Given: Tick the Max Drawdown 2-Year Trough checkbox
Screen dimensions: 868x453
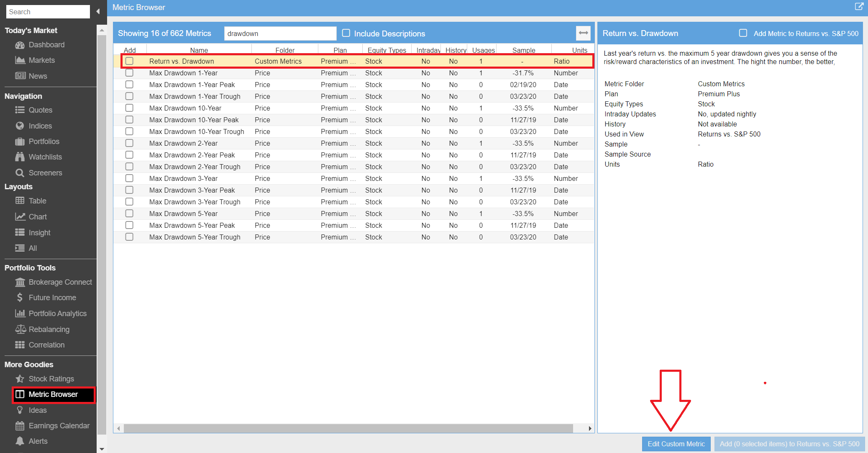Looking at the screenshot, I should point(129,167).
